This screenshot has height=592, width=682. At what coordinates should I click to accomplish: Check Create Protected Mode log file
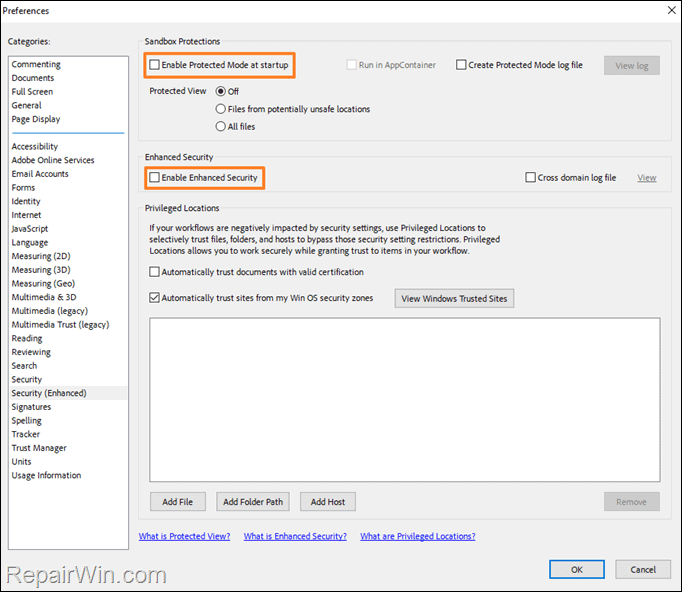pyautogui.click(x=461, y=65)
